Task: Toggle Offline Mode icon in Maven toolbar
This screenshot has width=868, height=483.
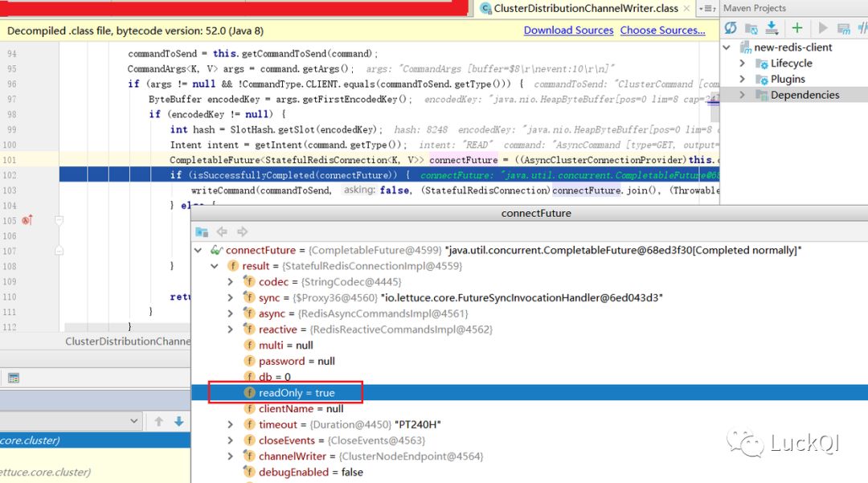Action: [x=862, y=28]
